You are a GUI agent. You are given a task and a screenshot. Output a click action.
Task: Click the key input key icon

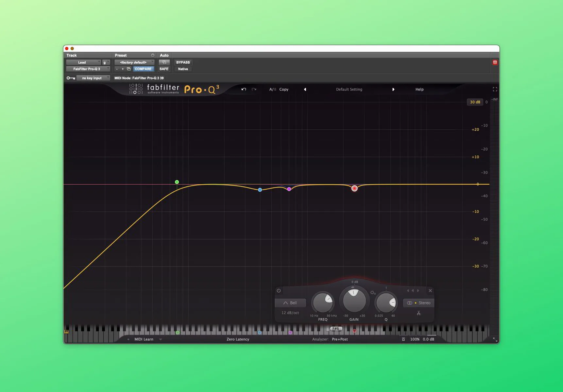tap(71, 78)
